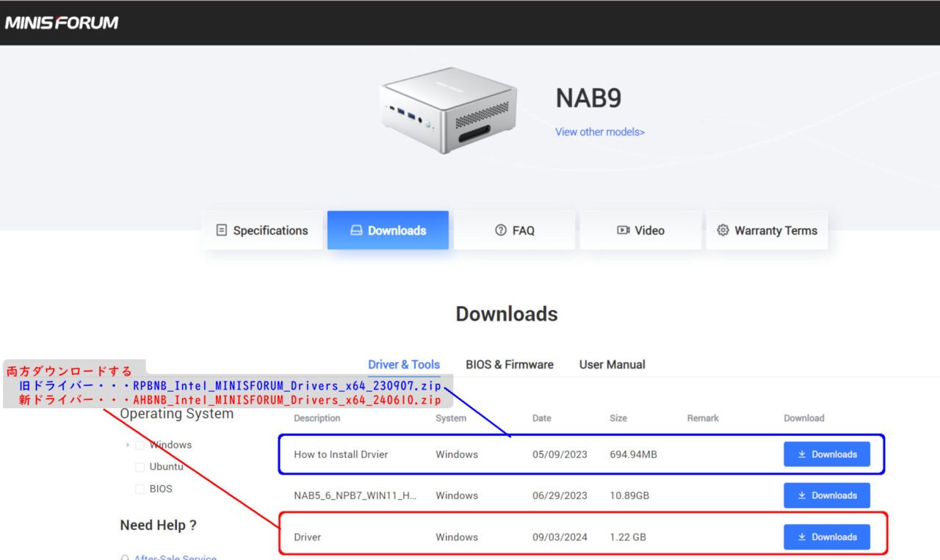Click the 10.89GB size cell
Screen dimensions: 940x560
point(629,495)
